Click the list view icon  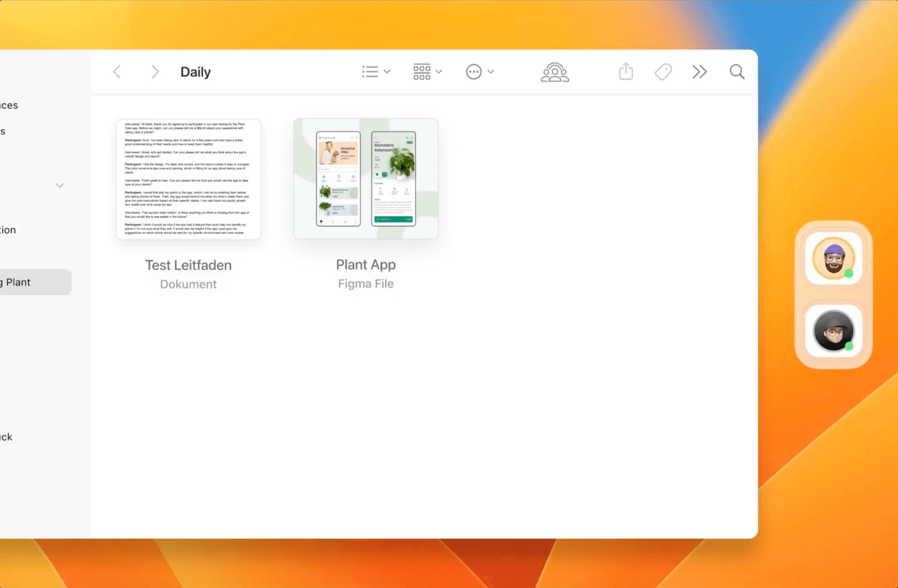coord(370,72)
